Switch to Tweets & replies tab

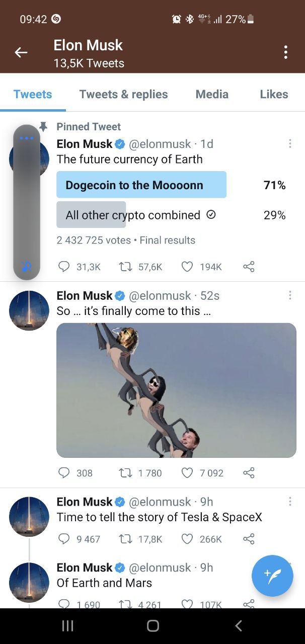pos(123,94)
